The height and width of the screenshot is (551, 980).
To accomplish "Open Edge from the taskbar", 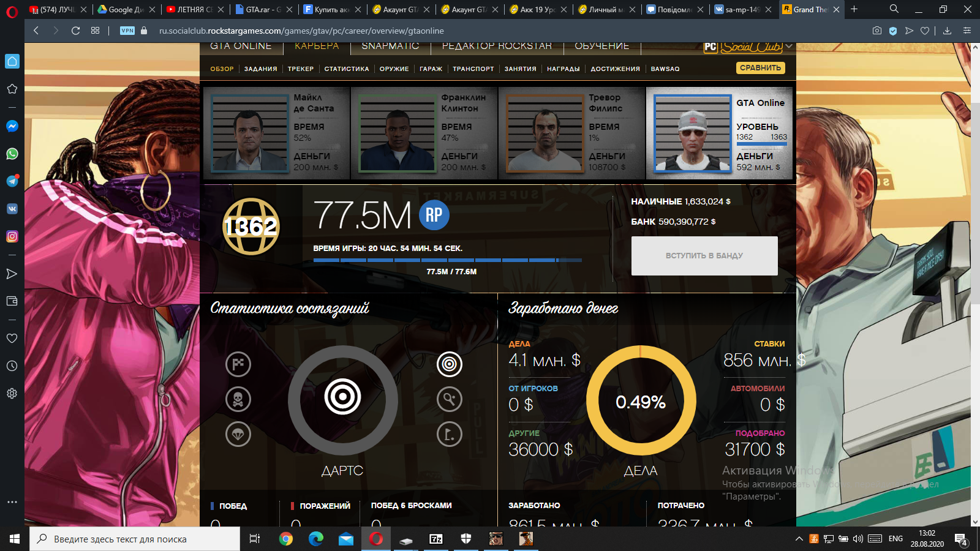I will 316,539.
